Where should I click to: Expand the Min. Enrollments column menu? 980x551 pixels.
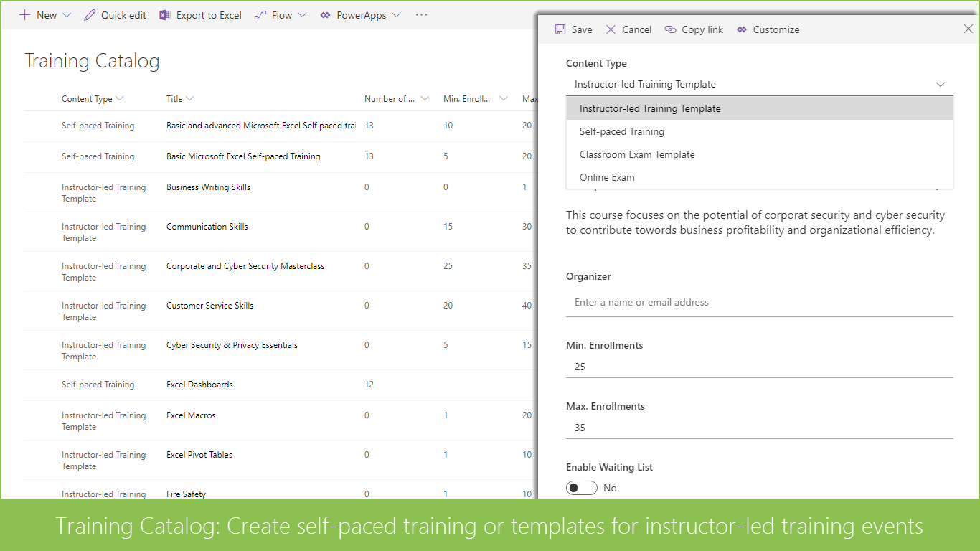(504, 99)
